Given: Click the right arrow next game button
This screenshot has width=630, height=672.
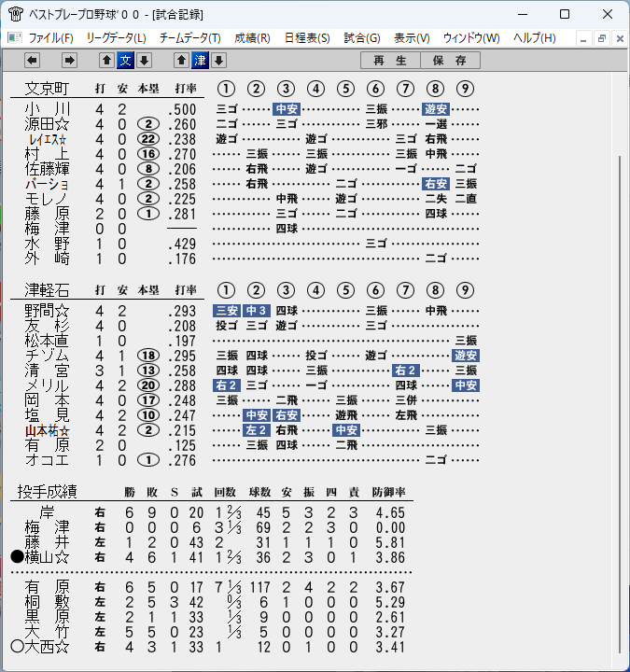Looking at the screenshot, I should coord(69,61).
